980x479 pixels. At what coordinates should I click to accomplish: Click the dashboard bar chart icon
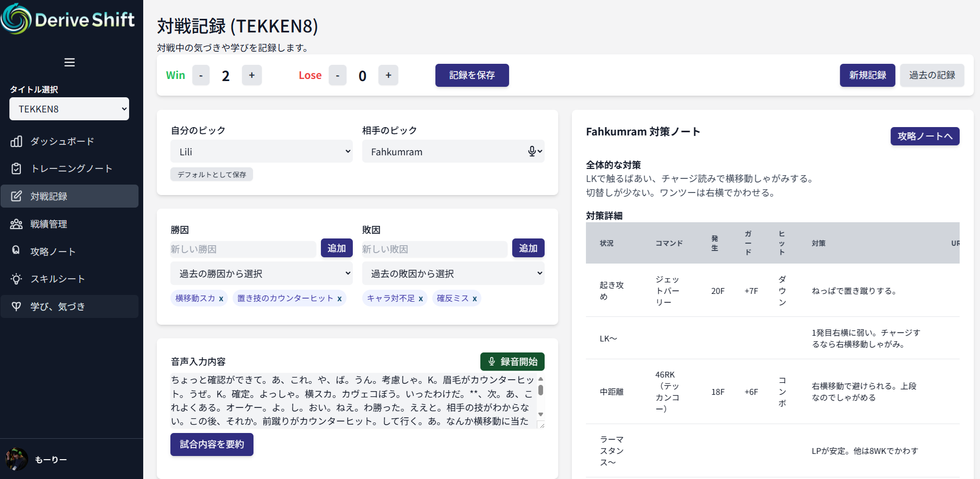click(x=16, y=141)
